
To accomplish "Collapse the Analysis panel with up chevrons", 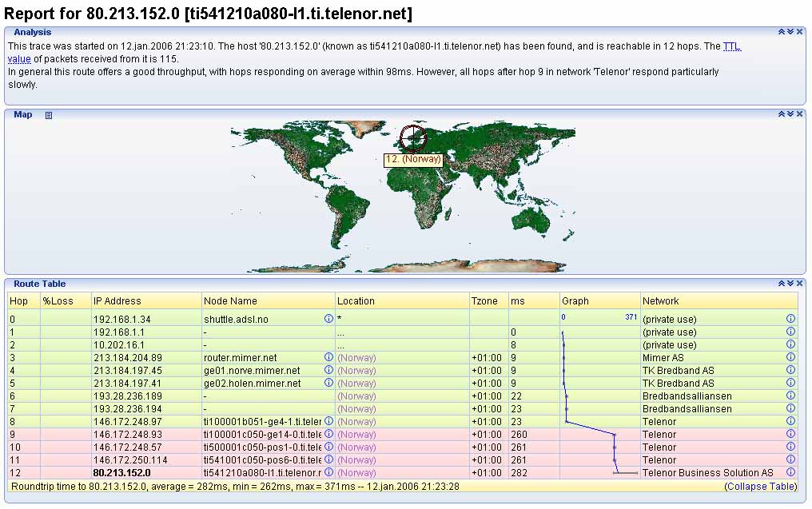I will pyautogui.click(x=782, y=32).
